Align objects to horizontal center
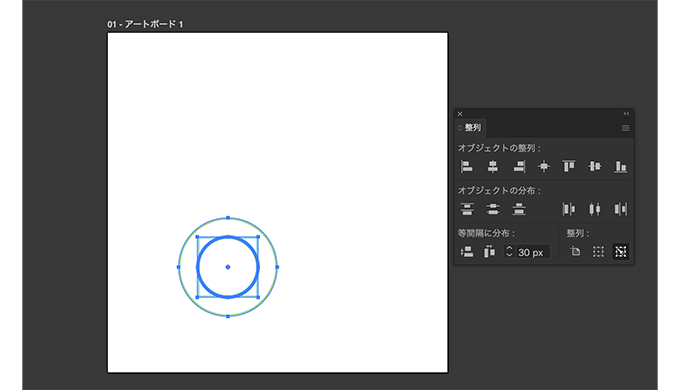This screenshot has width=680, height=390. [493, 166]
